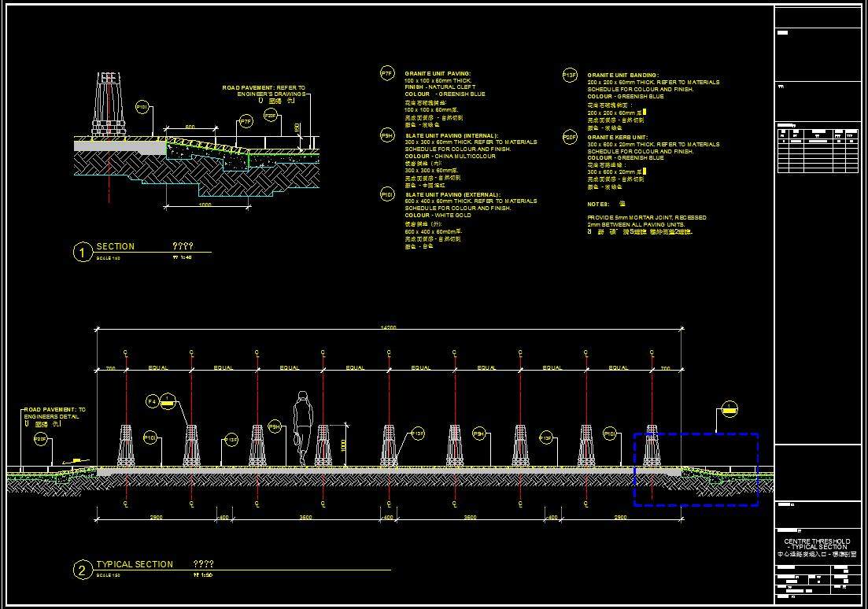Select the 14200 overall dimension text
The image size is (868, 609).
coord(389,327)
